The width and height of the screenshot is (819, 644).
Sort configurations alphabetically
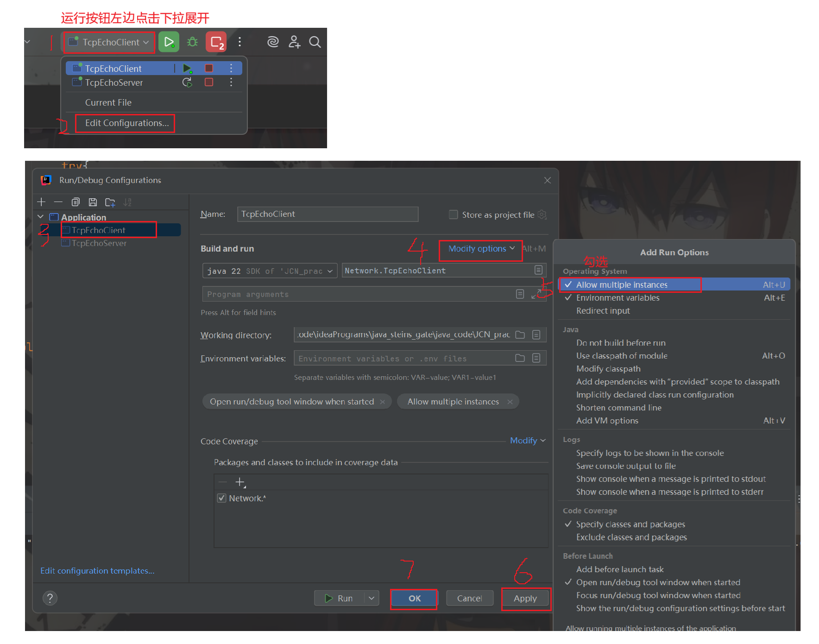(x=127, y=202)
